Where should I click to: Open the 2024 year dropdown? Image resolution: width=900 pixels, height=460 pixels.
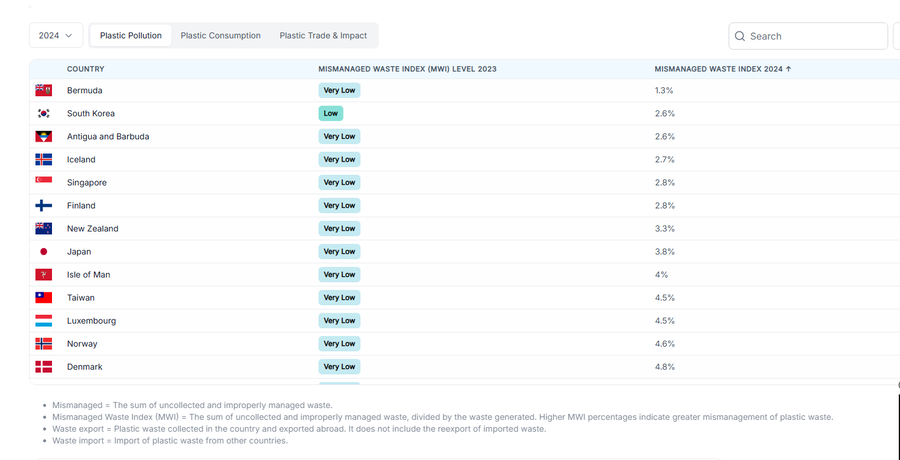point(55,36)
